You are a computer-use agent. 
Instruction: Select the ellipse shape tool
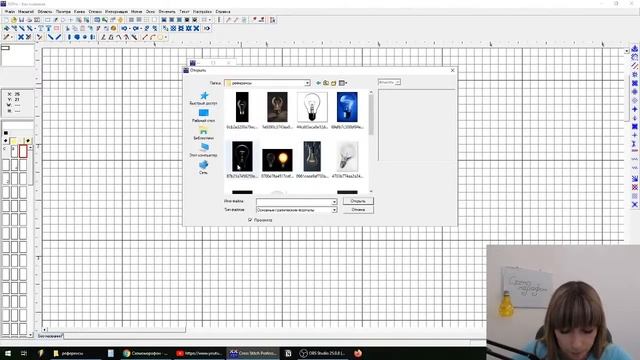pos(160,37)
